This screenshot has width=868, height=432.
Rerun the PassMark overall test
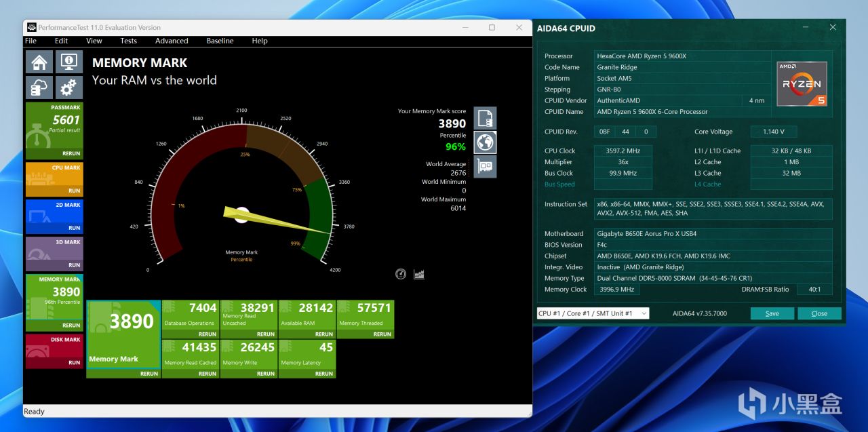(x=71, y=154)
